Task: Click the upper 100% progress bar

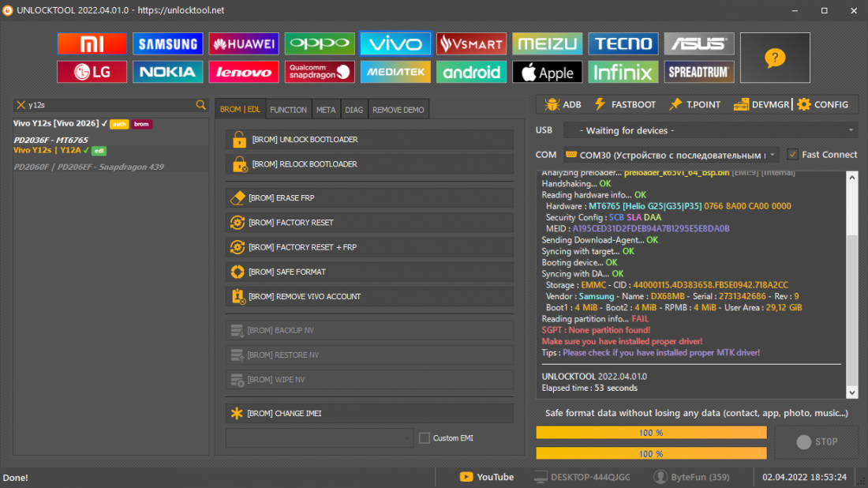Action: pos(652,433)
